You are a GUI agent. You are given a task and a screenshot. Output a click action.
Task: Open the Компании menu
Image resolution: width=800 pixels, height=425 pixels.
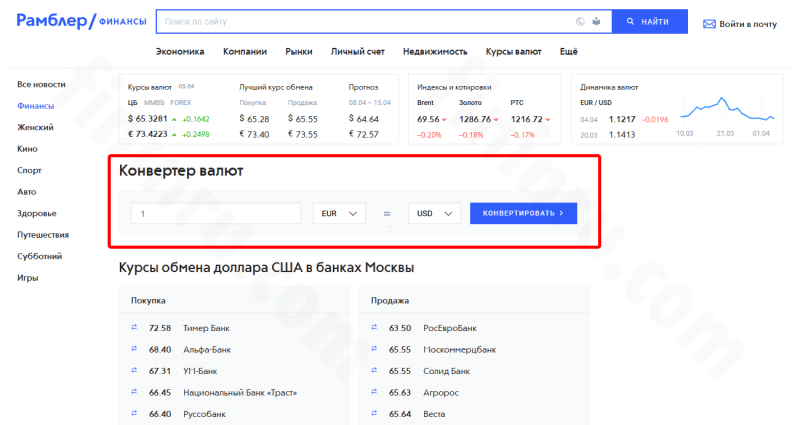[245, 52]
